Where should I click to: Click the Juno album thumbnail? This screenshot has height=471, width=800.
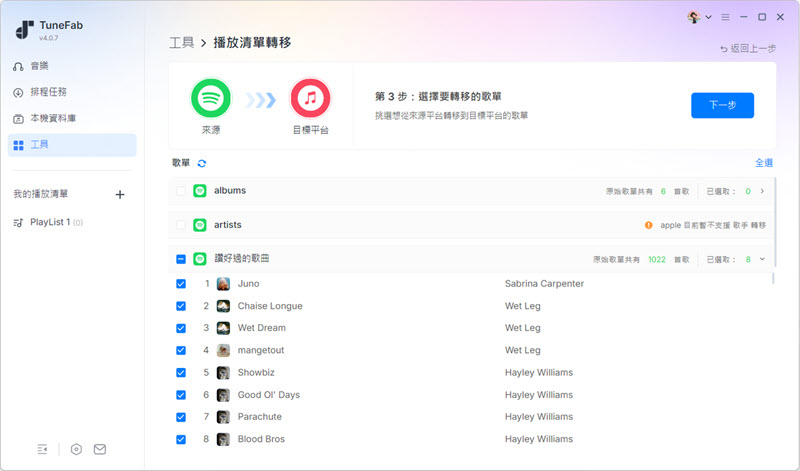[x=223, y=284]
